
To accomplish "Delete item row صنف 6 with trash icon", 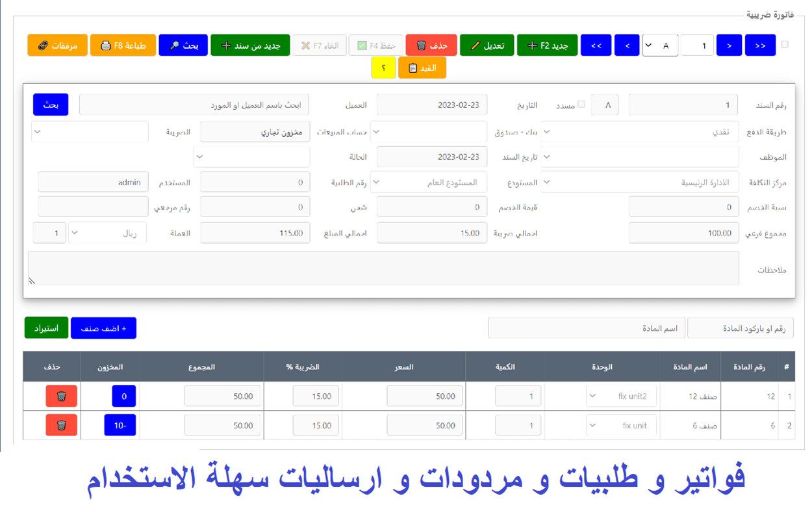I will (61, 425).
